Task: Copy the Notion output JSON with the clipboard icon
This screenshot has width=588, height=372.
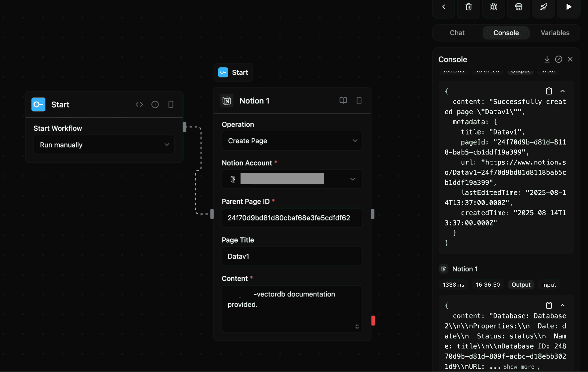Action: click(x=549, y=305)
